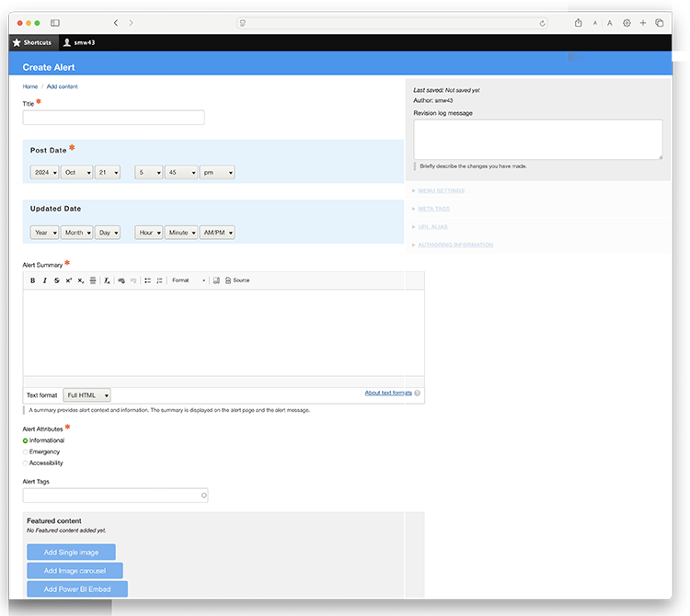690x616 pixels.
Task: Select the Informational alert attribute
Action: tap(25, 440)
